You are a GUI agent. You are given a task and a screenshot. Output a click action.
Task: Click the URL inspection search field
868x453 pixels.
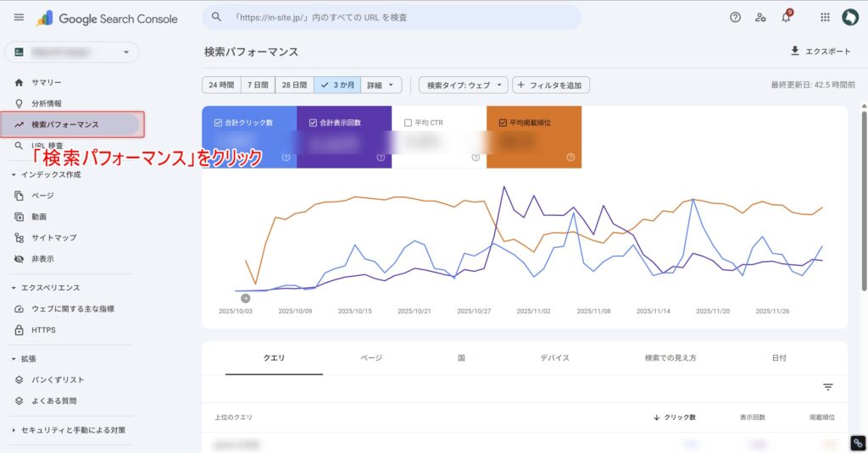tap(392, 17)
